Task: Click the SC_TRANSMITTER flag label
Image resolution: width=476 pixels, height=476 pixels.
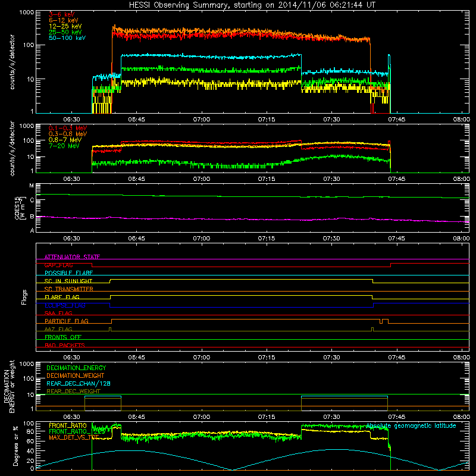Action: [69, 289]
